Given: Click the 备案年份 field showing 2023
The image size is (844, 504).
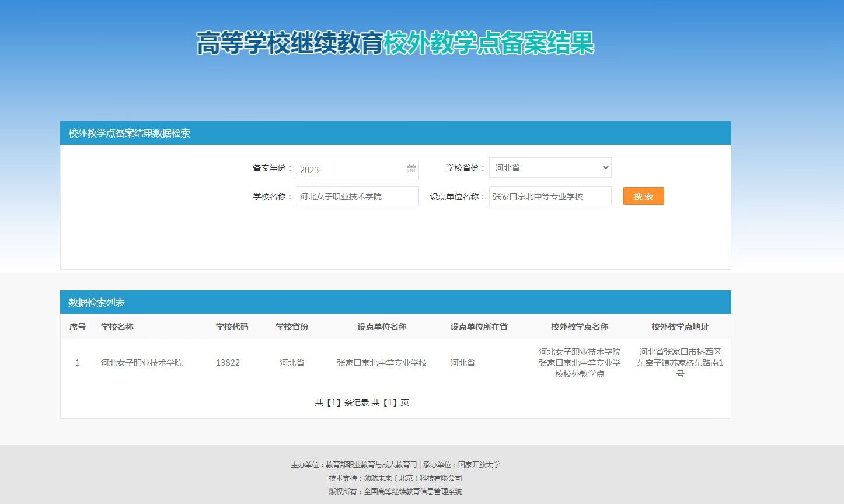Looking at the screenshot, I should pos(358,170).
